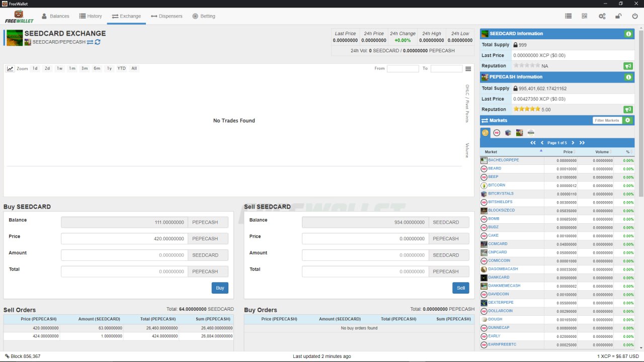Viewport: 644px width, 362px height.
Task: Click the Buy button
Action: coord(220,288)
